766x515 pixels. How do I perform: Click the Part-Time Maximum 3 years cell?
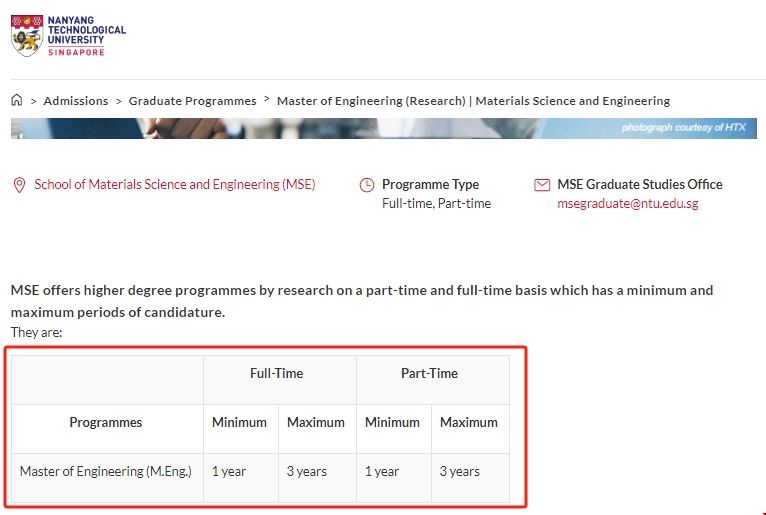[460, 471]
